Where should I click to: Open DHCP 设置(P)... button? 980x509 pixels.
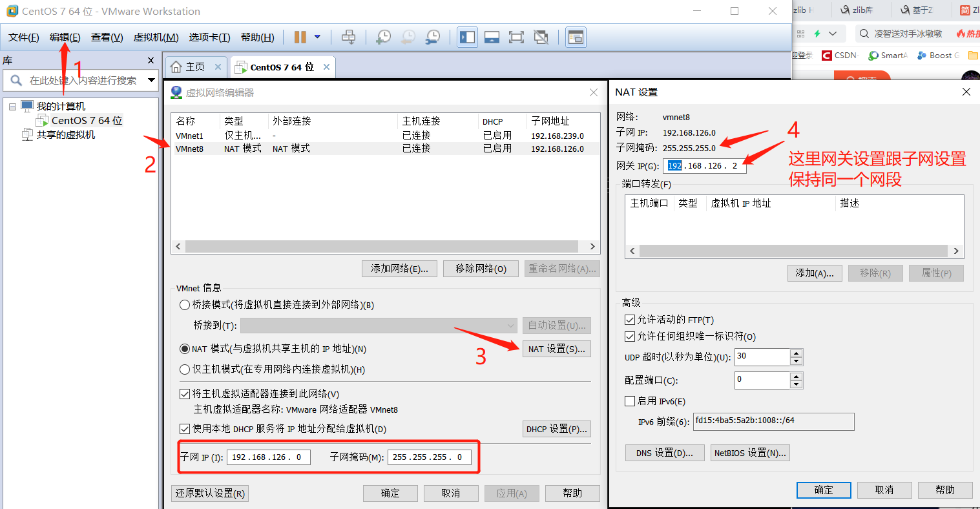556,429
